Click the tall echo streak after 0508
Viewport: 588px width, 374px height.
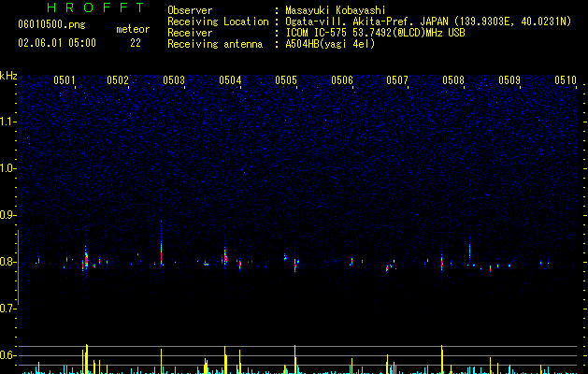[x=469, y=250]
